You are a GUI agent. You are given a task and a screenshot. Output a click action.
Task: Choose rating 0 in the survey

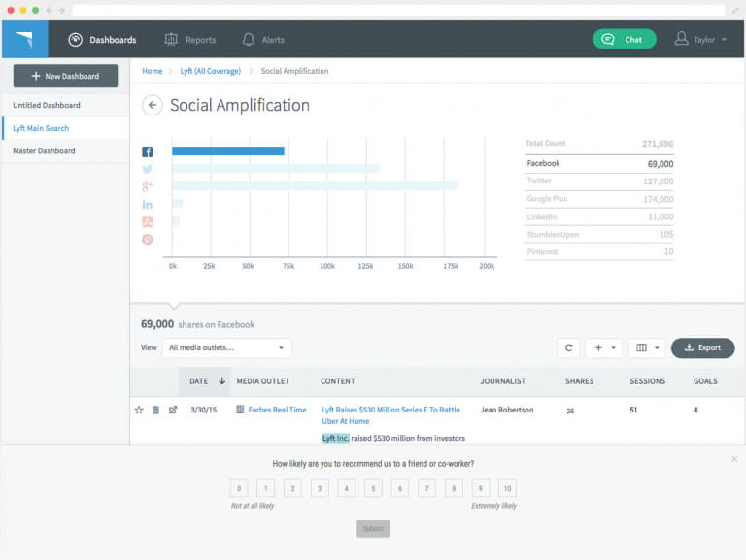coord(239,488)
